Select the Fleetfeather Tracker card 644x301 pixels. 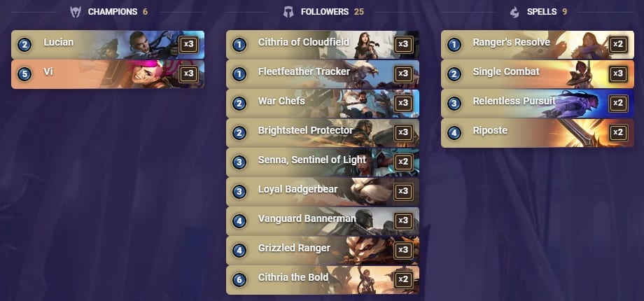(x=323, y=74)
